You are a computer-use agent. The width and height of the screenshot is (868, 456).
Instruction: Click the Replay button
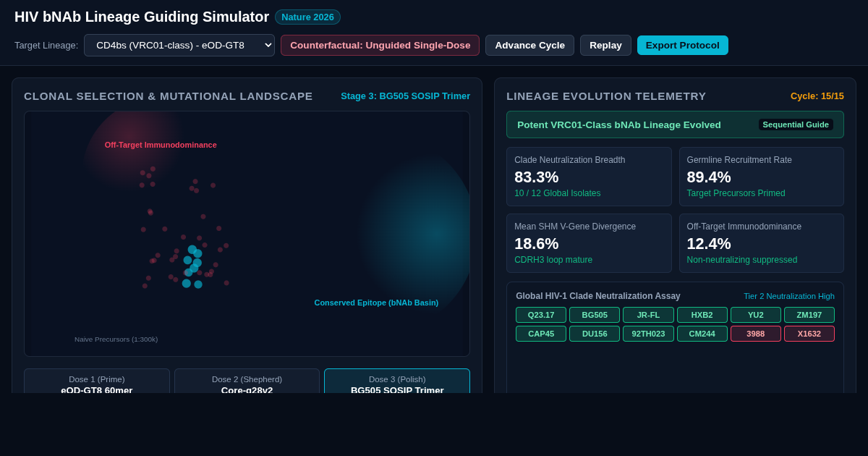[x=605, y=45]
